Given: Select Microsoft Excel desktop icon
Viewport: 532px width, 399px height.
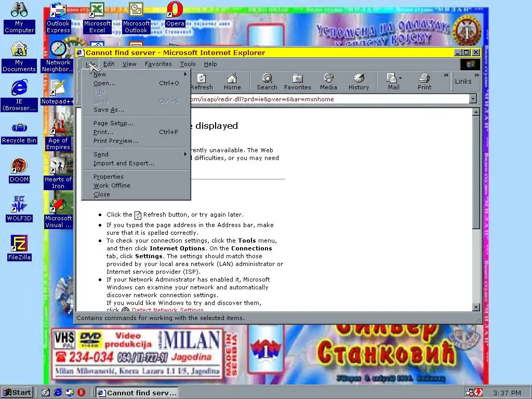Looking at the screenshot, I should 97,18.
